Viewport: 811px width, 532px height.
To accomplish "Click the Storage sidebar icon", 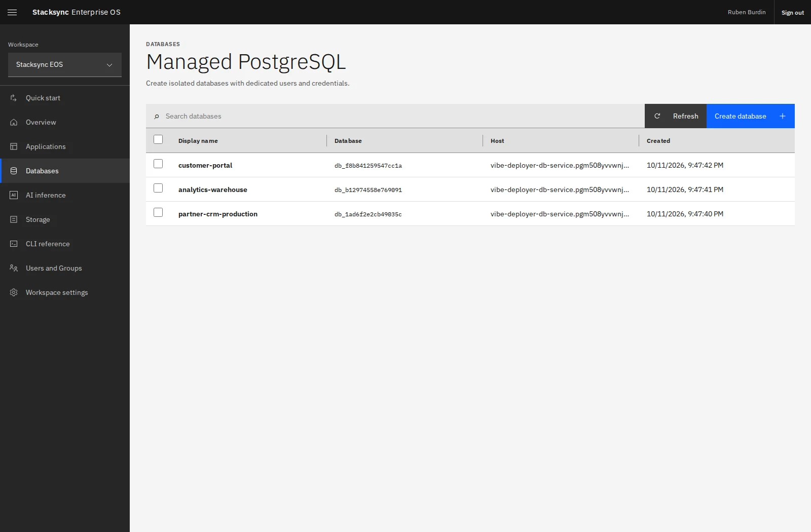I will coord(14,219).
